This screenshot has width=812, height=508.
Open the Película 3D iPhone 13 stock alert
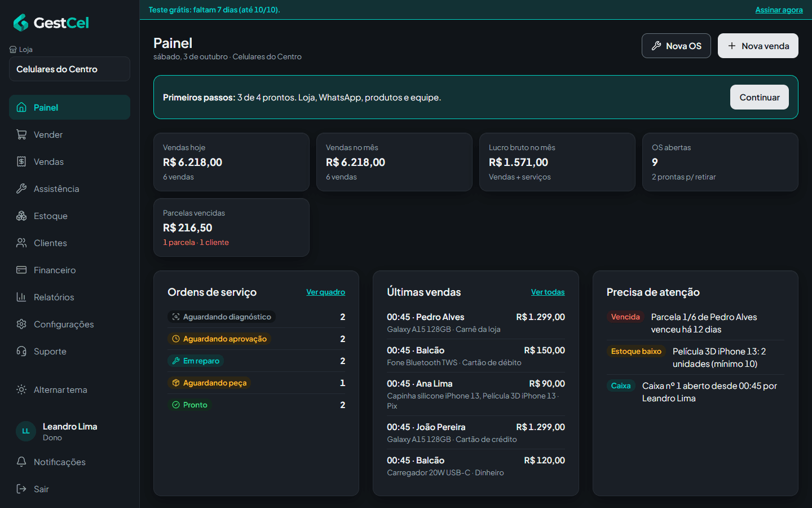720,357
